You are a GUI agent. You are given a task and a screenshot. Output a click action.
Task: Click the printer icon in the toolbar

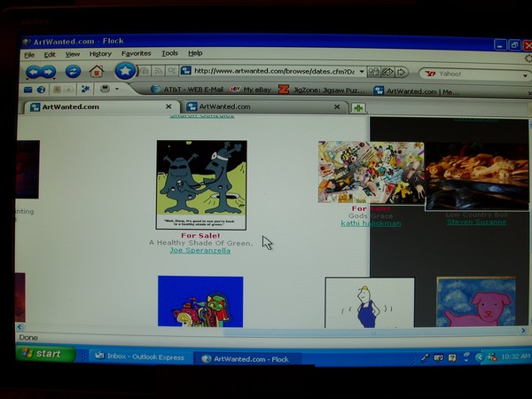click(105, 89)
